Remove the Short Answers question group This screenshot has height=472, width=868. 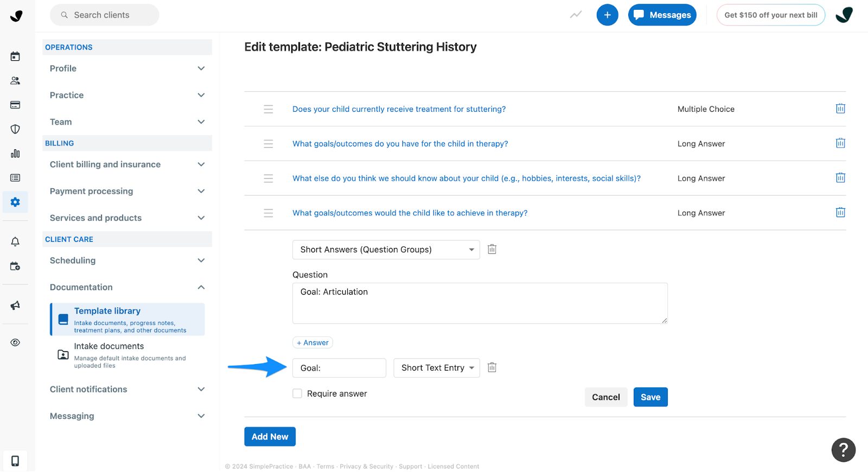[x=492, y=249]
